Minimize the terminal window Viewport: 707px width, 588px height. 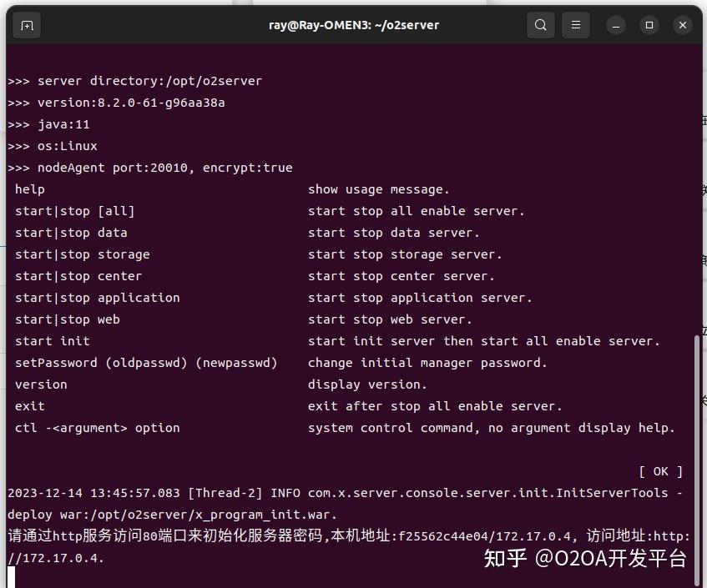click(616, 25)
